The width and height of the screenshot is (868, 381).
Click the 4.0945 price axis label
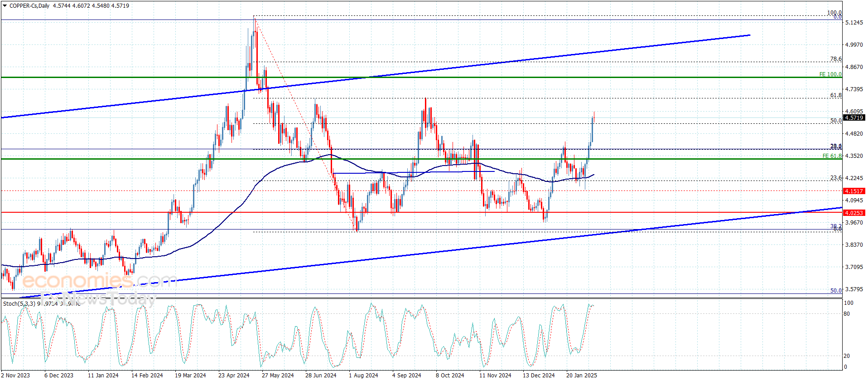click(854, 200)
